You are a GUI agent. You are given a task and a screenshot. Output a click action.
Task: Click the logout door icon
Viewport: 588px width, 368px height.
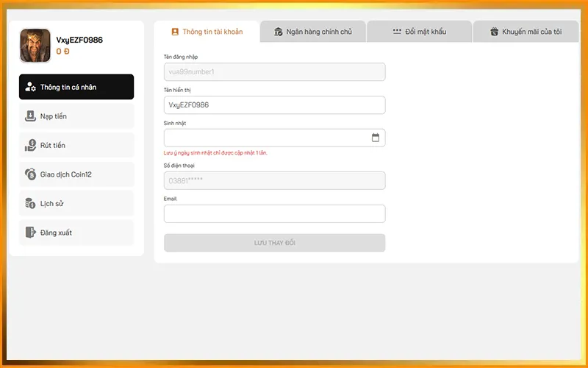click(30, 233)
